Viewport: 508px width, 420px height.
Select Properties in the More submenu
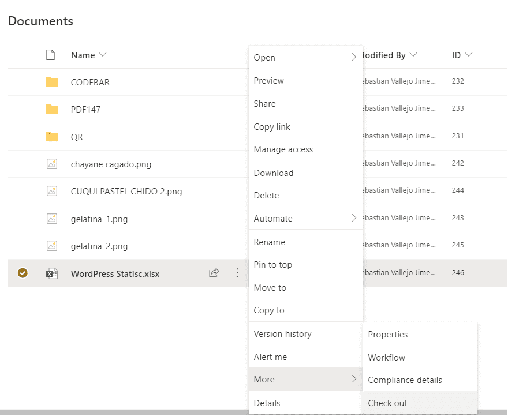420,335
